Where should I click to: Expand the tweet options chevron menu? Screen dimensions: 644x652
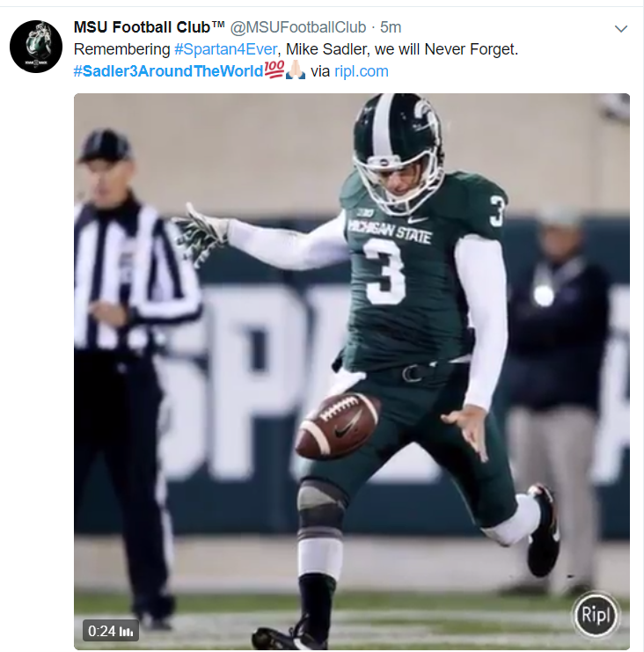pos(620,29)
